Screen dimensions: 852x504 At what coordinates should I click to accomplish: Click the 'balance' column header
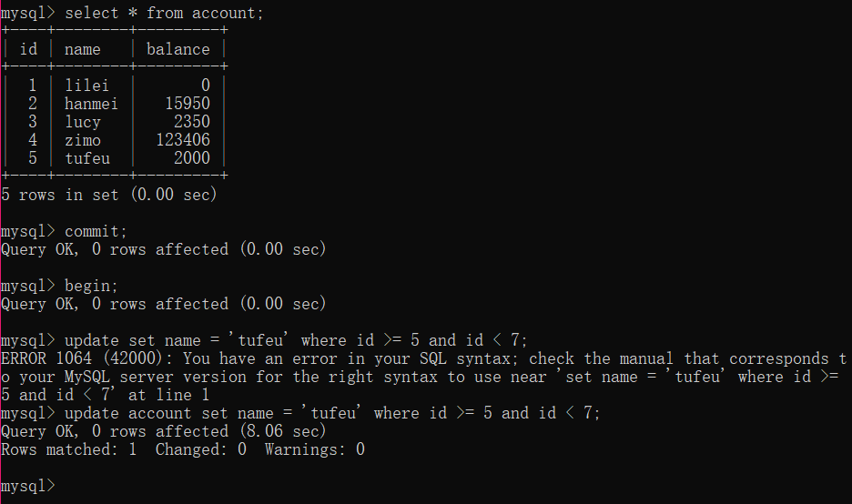178,49
